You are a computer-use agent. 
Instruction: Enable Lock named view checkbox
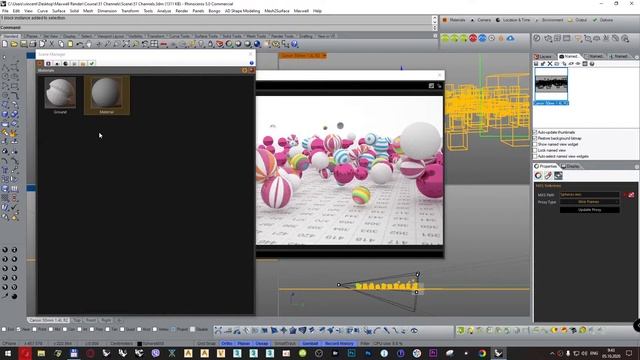(535, 150)
